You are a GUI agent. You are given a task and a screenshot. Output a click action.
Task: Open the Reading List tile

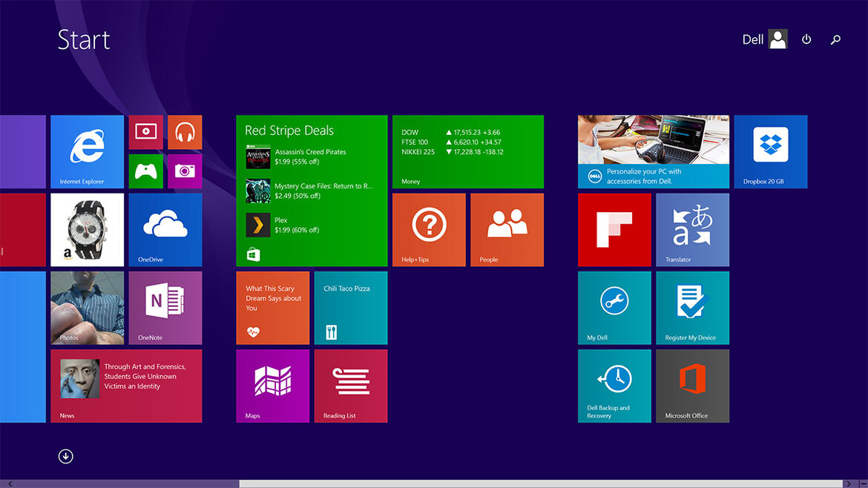click(x=350, y=386)
